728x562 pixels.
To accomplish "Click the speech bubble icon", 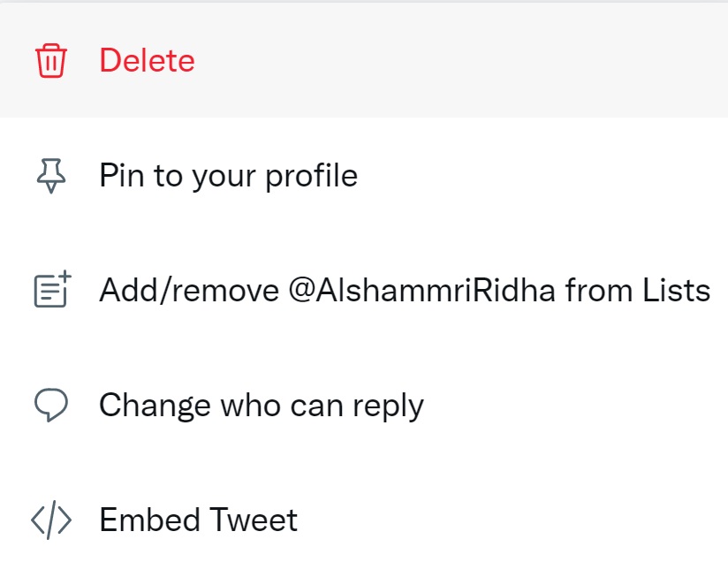I will tap(51, 406).
